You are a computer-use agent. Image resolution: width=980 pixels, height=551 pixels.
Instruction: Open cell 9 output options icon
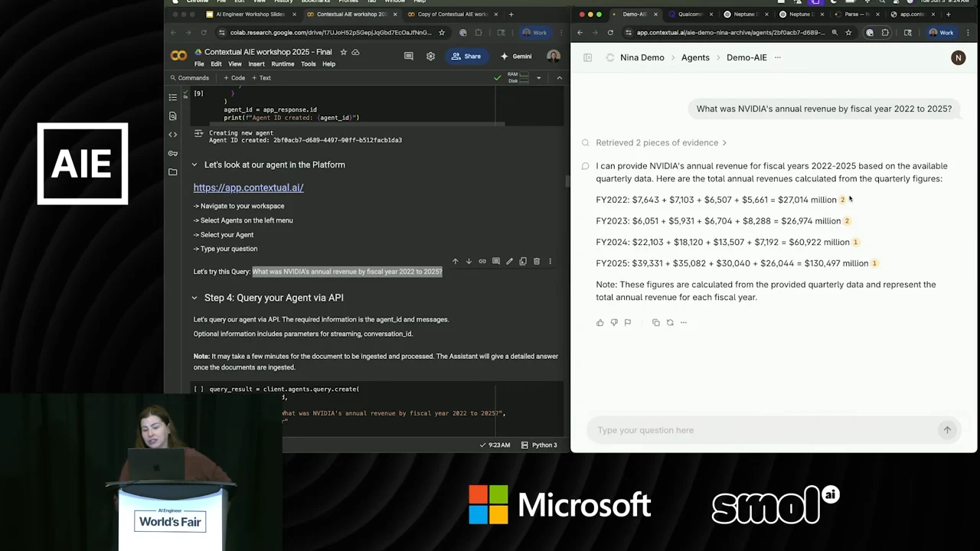point(198,133)
